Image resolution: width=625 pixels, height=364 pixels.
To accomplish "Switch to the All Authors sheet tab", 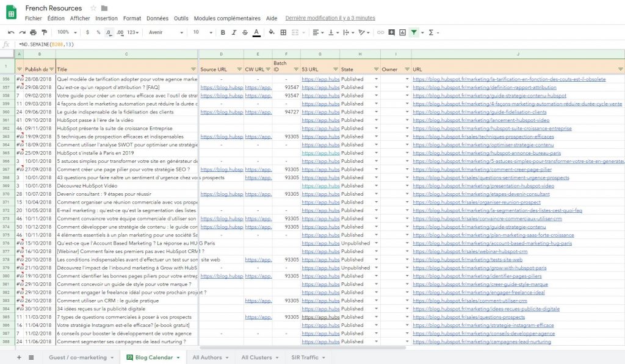I will (x=210, y=357).
